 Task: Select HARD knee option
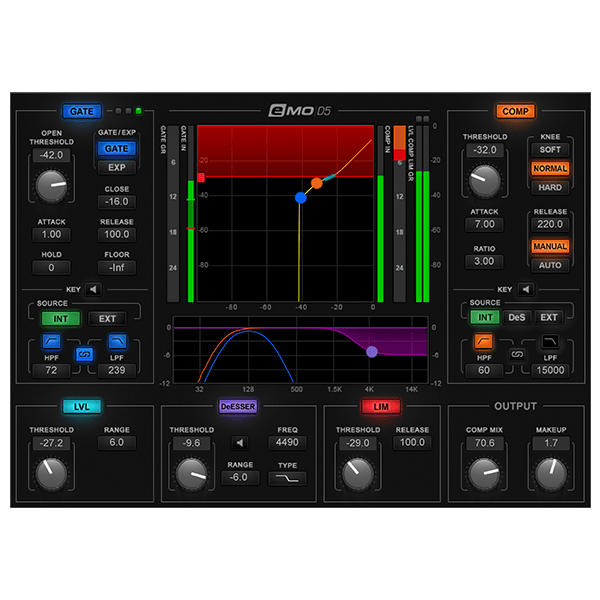tap(550, 188)
